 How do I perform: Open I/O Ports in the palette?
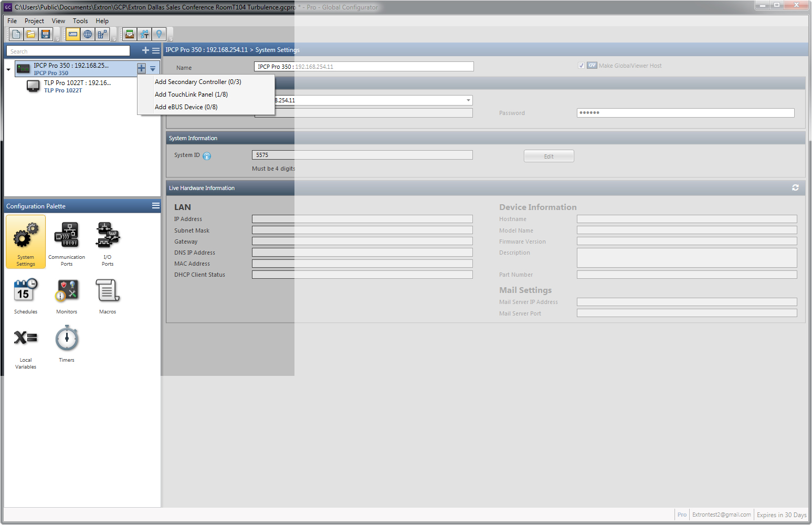108,245
